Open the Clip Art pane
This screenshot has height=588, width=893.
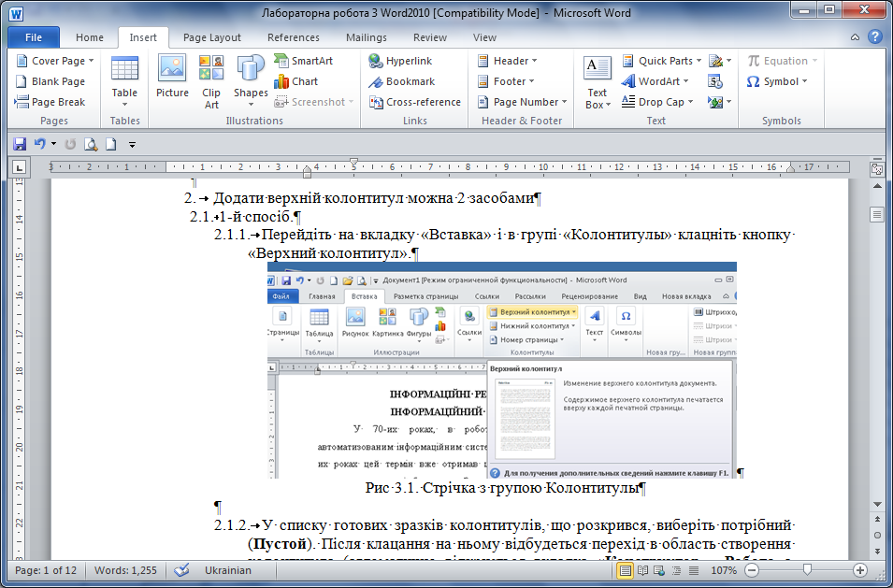tap(211, 82)
